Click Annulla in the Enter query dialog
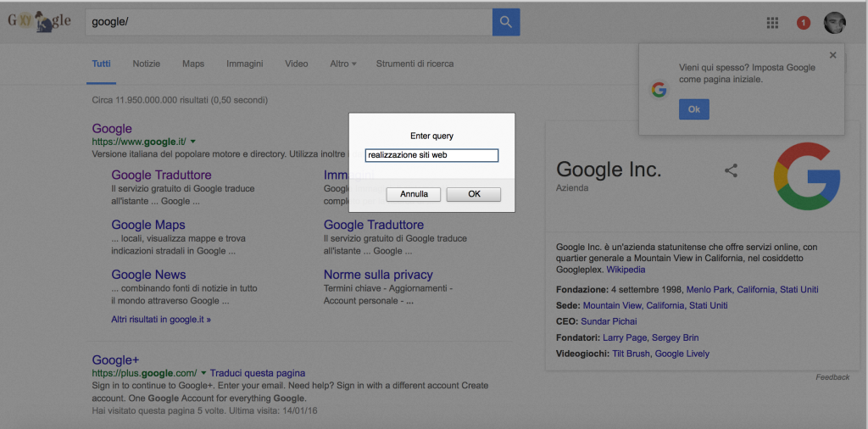 point(414,194)
